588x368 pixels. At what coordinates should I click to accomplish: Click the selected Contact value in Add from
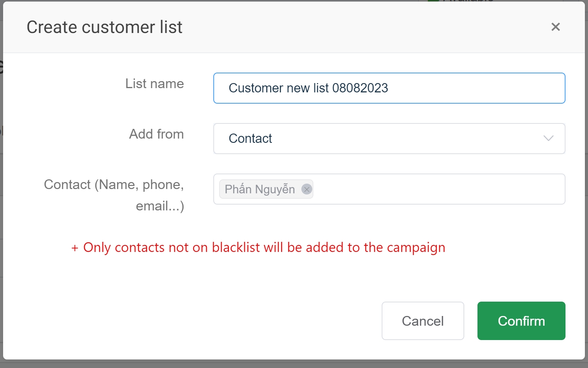(251, 139)
